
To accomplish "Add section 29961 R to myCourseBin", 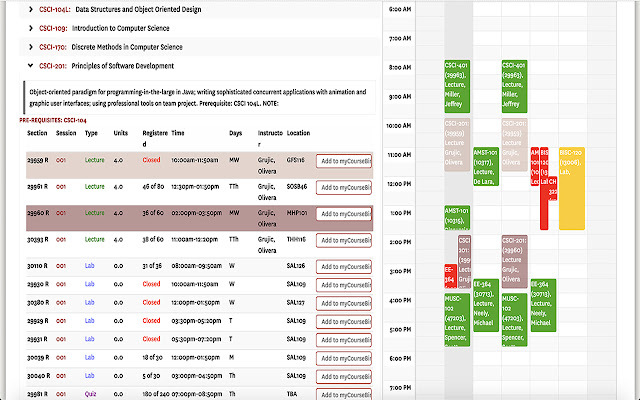I will (344, 187).
